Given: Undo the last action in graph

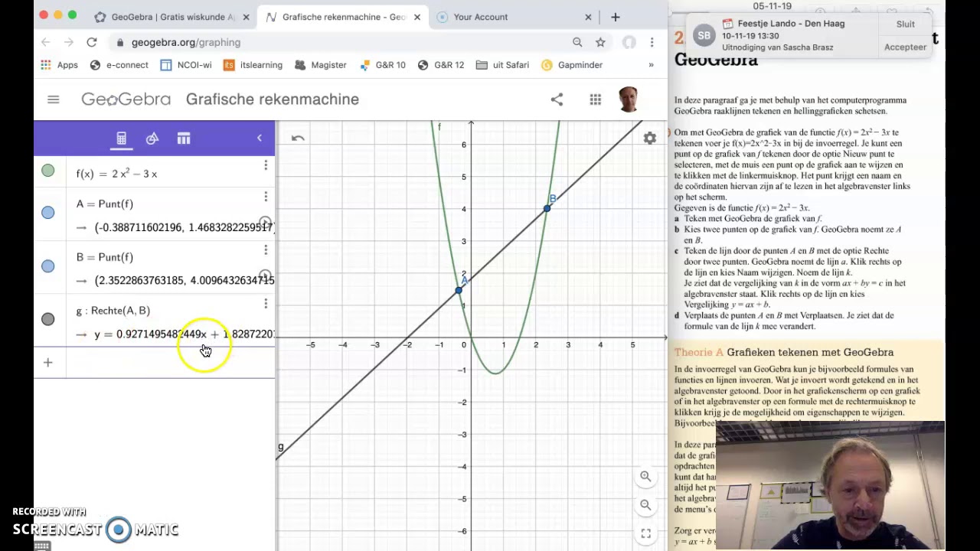Looking at the screenshot, I should click(x=298, y=139).
